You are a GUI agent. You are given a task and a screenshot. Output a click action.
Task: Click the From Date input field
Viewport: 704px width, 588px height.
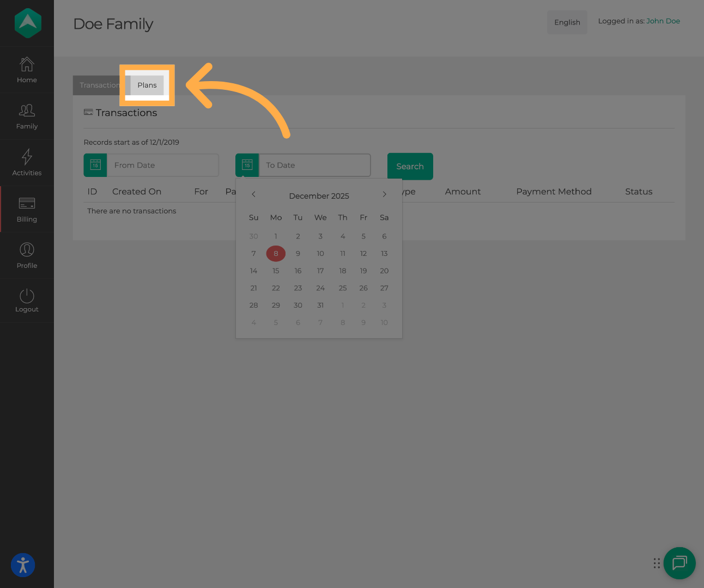click(x=162, y=166)
